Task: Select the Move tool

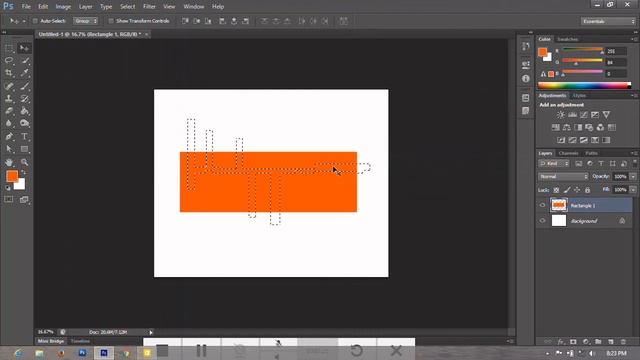Action: click(24, 48)
